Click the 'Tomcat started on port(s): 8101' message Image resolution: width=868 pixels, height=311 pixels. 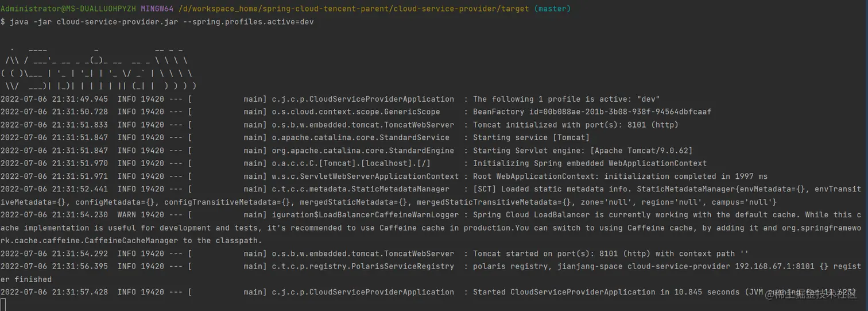pyautogui.click(x=611, y=254)
